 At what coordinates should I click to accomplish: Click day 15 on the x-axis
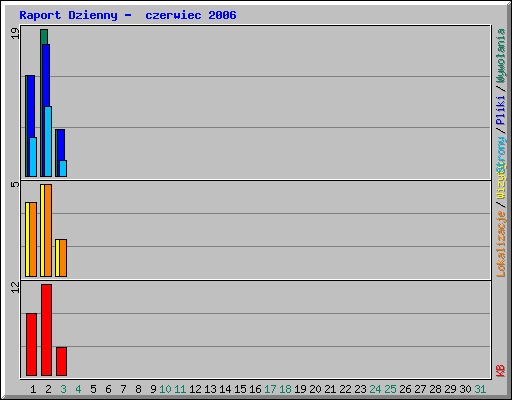coord(240,389)
